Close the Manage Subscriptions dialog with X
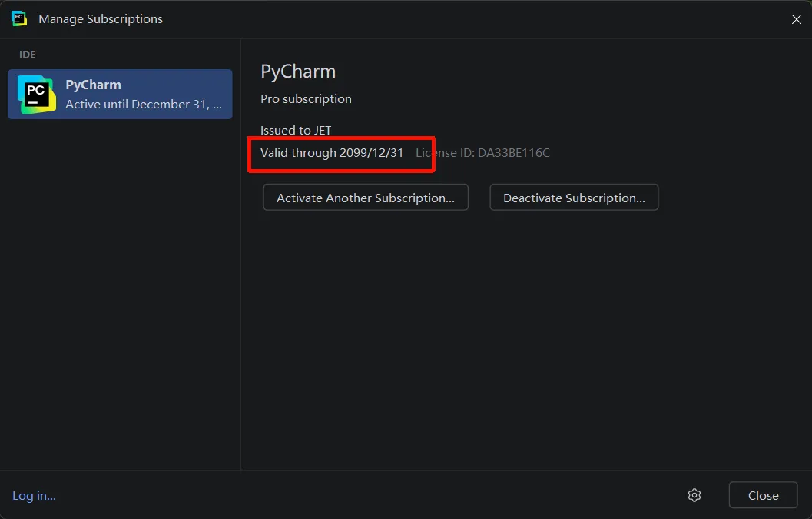 pyautogui.click(x=796, y=19)
